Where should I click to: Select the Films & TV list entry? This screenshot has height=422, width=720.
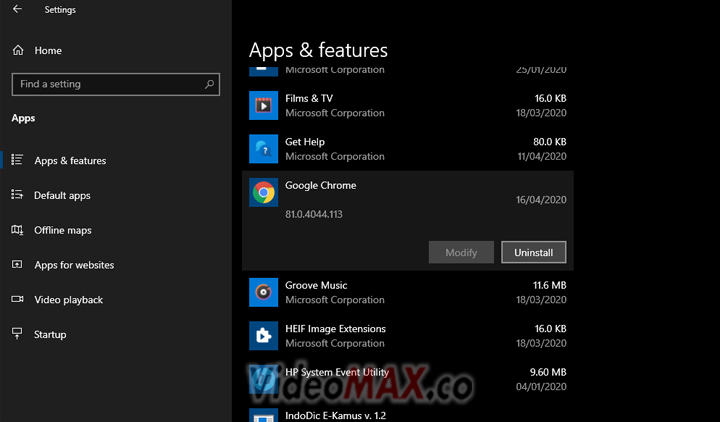(408, 105)
